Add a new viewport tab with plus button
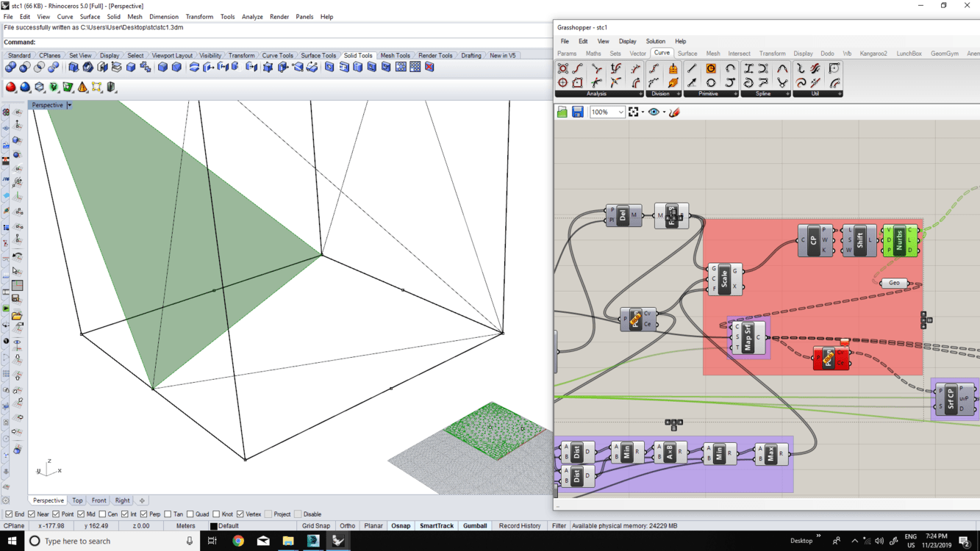980x551 pixels. [142, 500]
